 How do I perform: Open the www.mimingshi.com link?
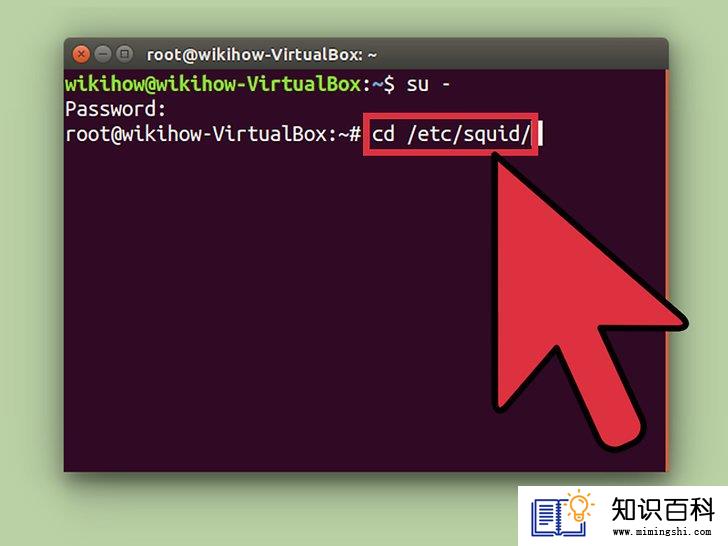click(x=662, y=532)
